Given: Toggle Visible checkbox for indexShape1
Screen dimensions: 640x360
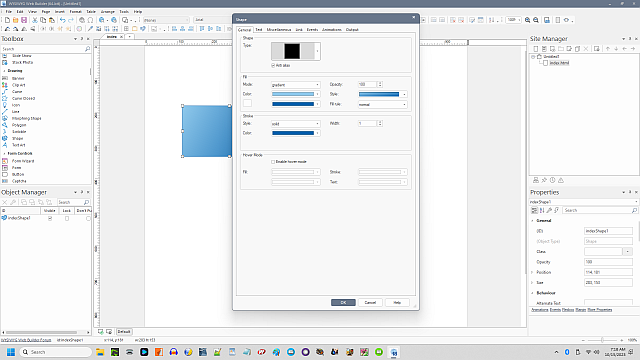Looking at the screenshot, I should tap(50, 218).
